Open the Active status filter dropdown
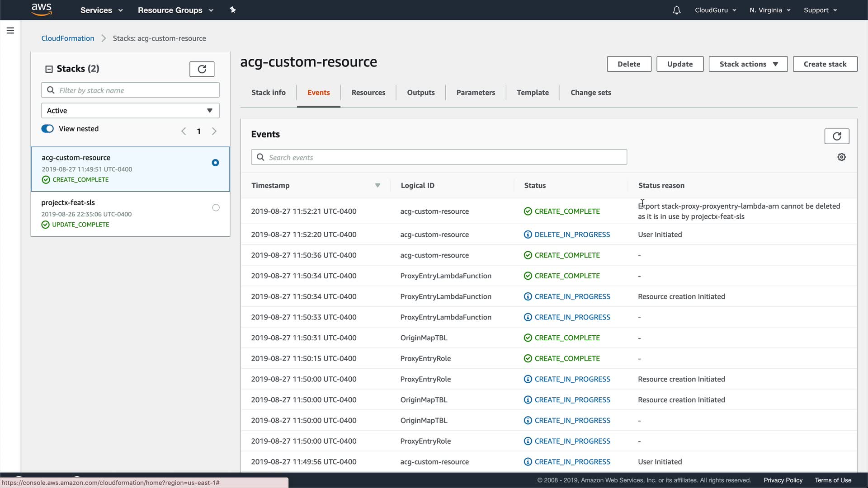 point(130,111)
